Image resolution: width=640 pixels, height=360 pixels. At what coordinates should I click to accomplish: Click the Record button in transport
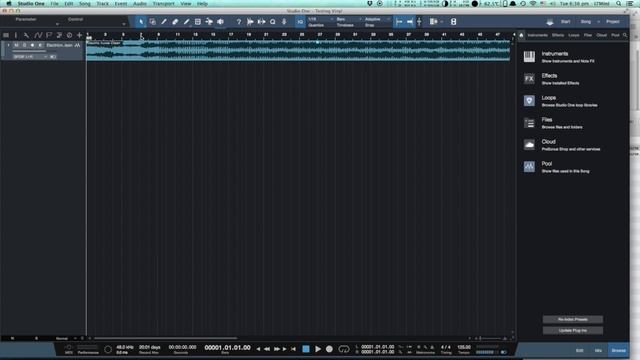pyautogui.click(x=329, y=349)
